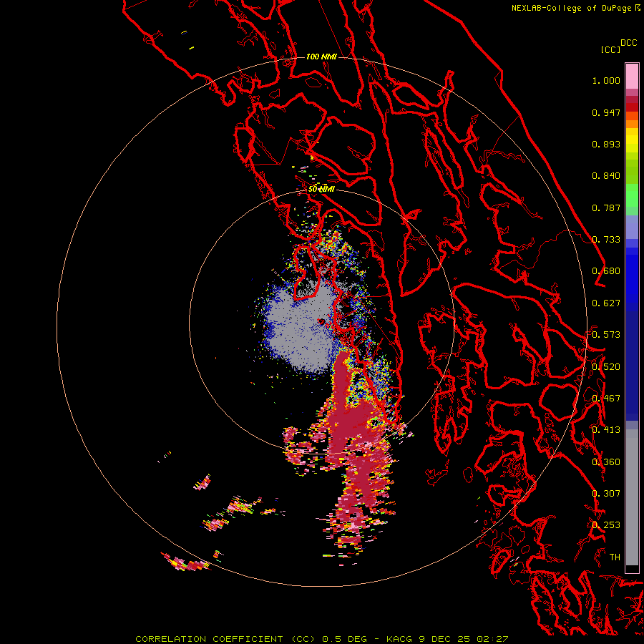Click the 1.000 color scale value

[606, 80]
